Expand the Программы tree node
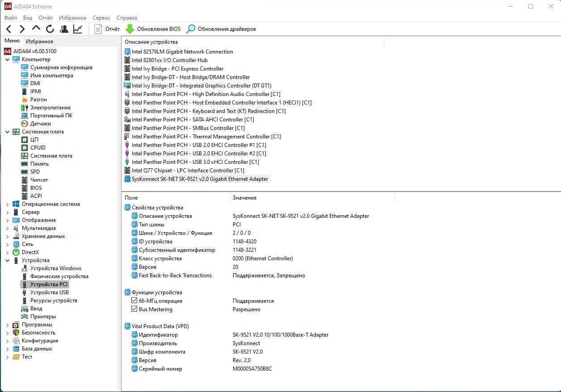Image resolution: width=561 pixels, height=392 pixels. click(7, 325)
